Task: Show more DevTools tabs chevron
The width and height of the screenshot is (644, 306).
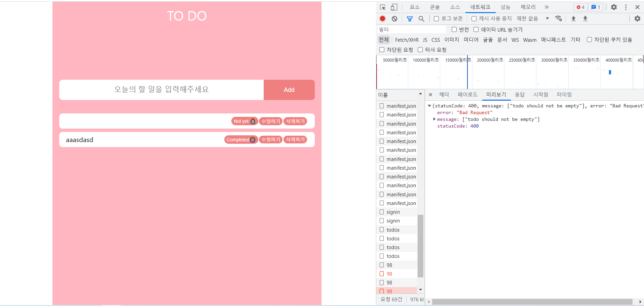Action: 546,7
